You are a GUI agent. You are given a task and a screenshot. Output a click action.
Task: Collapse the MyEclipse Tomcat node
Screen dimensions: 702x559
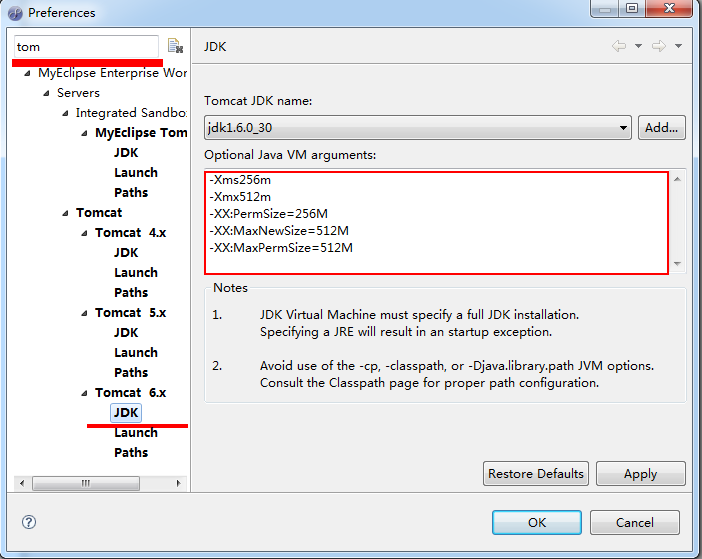pos(84,133)
